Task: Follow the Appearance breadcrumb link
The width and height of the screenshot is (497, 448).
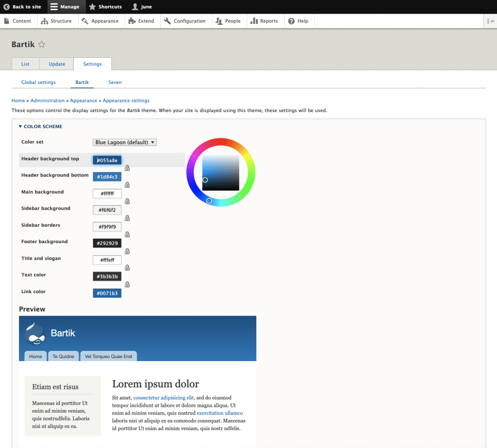Action: tap(83, 100)
